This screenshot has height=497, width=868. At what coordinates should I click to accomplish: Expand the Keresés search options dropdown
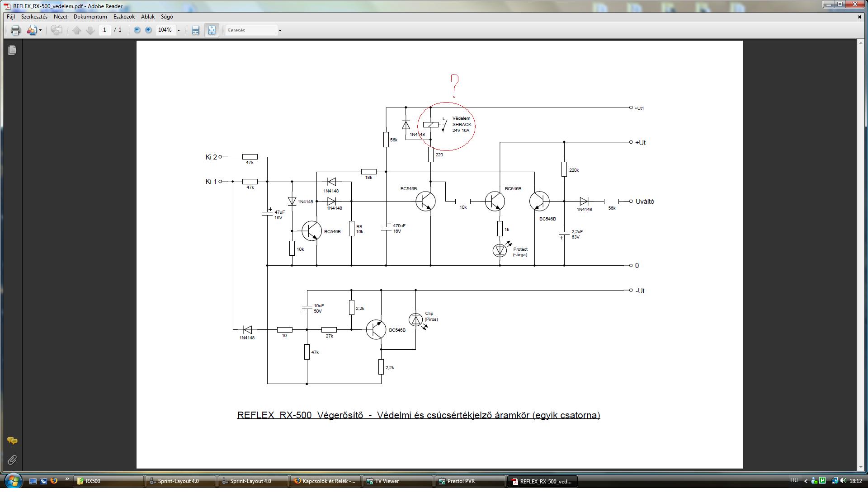pyautogui.click(x=280, y=30)
